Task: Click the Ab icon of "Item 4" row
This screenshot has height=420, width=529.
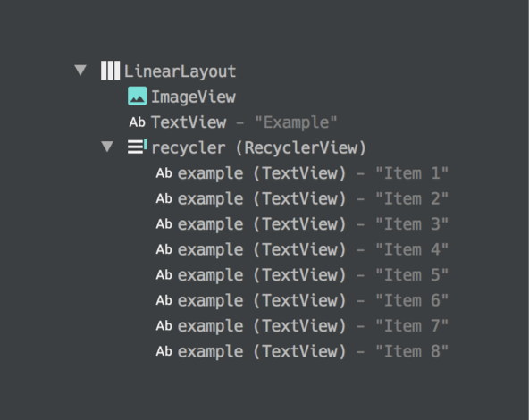Action: (164, 249)
